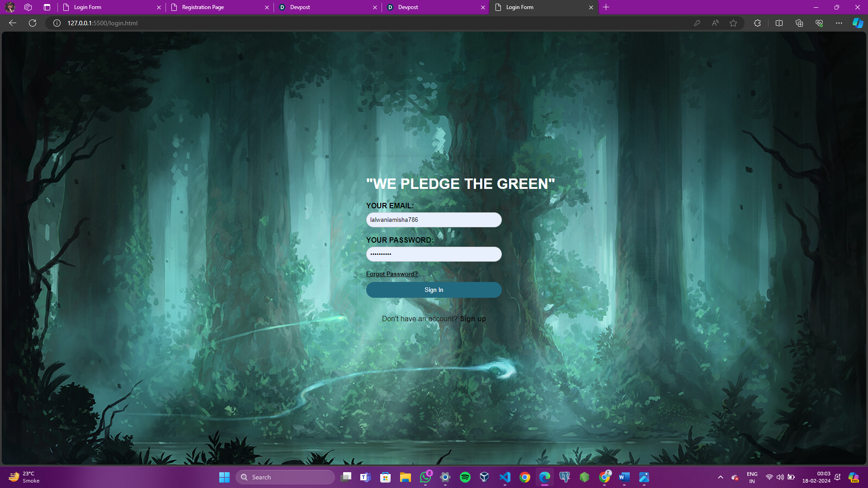
Task: Open the Copilot icon in toolbar
Action: [858, 23]
